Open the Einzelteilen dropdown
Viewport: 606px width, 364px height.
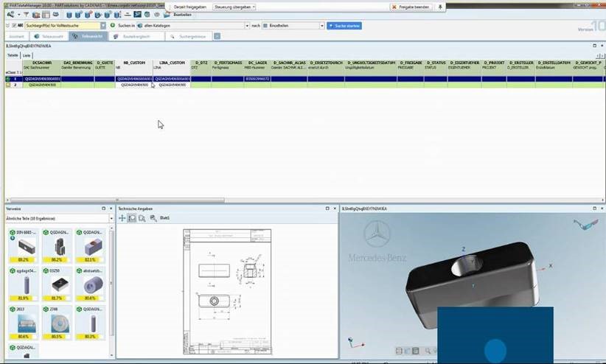(x=321, y=26)
